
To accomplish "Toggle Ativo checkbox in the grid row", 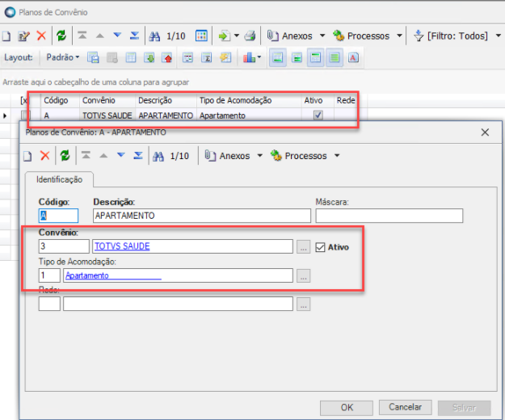I will [318, 115].
